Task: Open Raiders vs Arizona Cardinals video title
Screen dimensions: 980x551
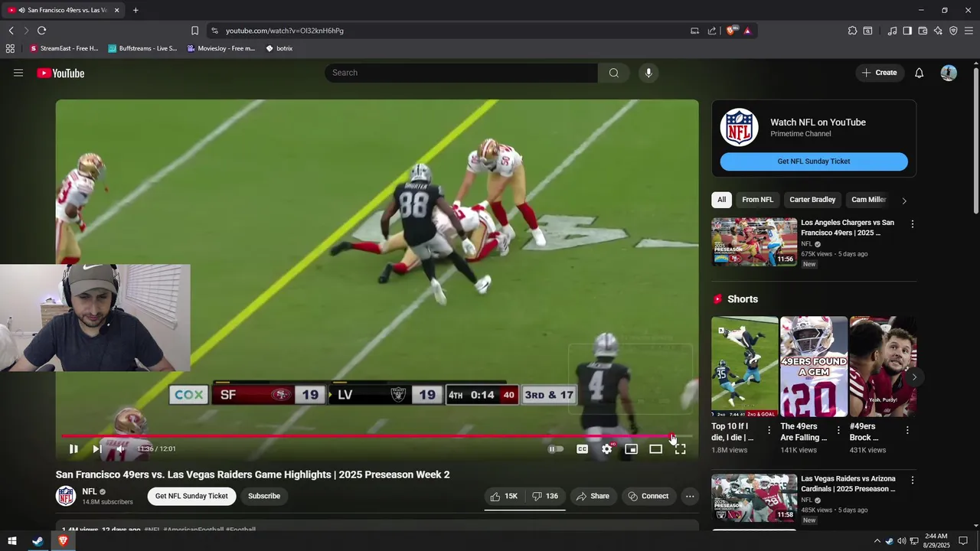Action: [x=848, y=484]
